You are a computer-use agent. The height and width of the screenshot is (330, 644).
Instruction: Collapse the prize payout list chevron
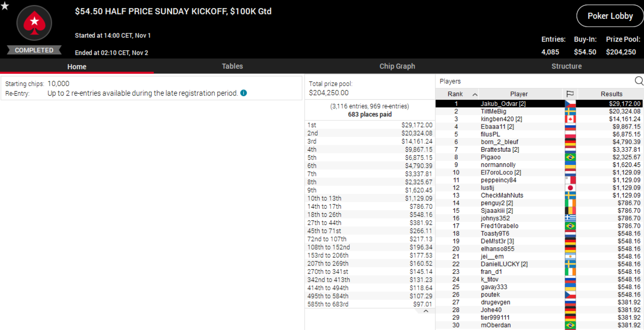426,311
